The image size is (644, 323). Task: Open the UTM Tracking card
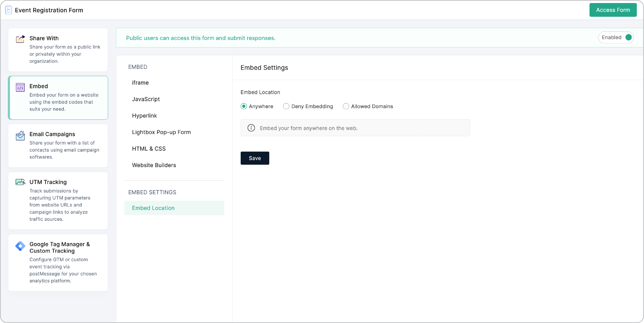coord(58,200)
